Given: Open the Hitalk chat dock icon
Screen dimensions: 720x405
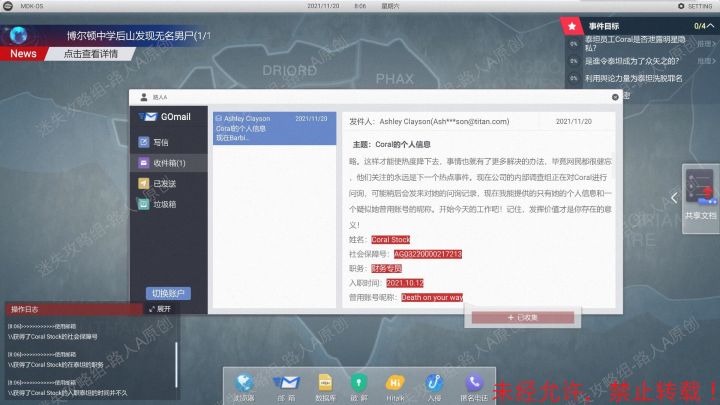Looking at the screenshot, I should (x=394, y=383).
